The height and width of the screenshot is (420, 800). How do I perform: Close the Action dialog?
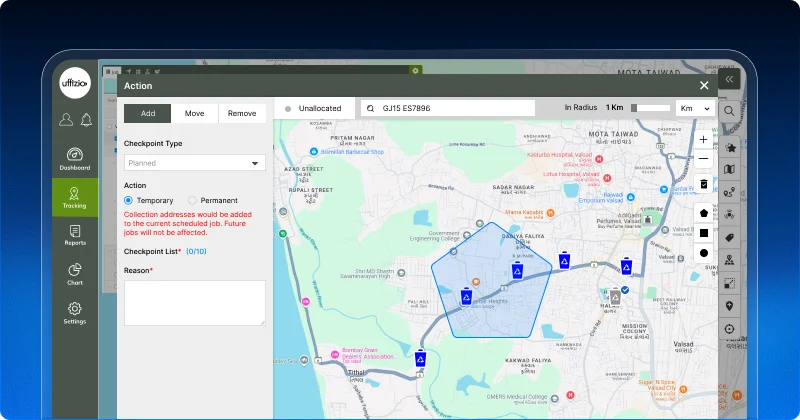[704, 85]
